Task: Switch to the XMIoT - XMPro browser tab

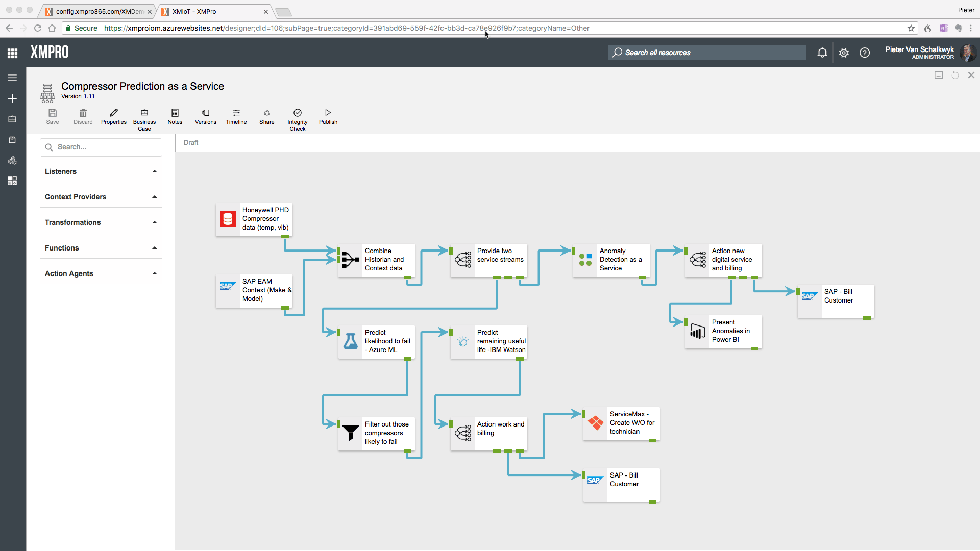Action: tap(204, 11)
